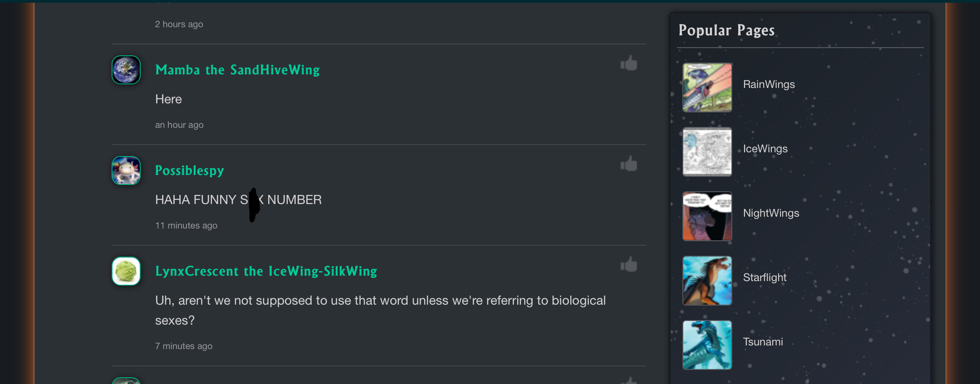Open Mamba the SandHiveWing's earth avatar
This screenshot has width=980, height=384.
[126, 70]
